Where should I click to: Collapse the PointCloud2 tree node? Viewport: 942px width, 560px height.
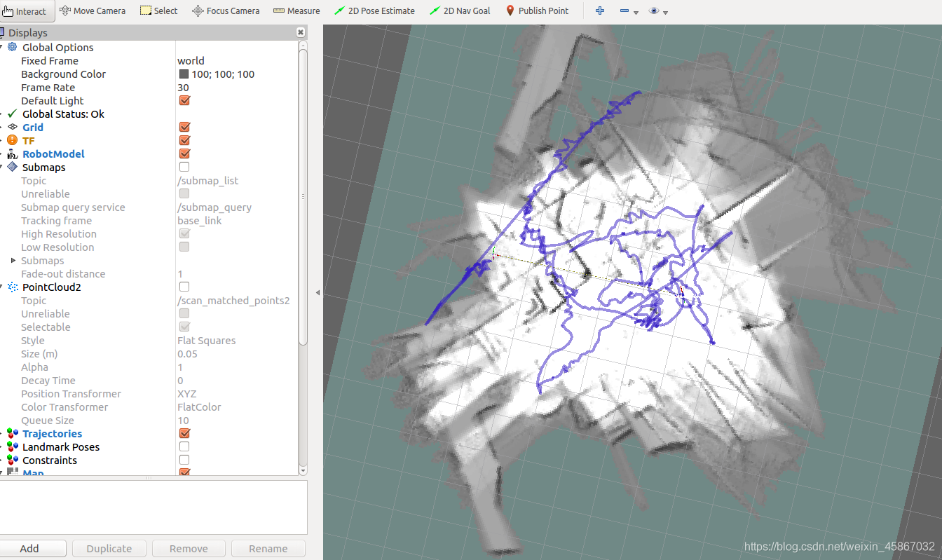pos(2,287)
